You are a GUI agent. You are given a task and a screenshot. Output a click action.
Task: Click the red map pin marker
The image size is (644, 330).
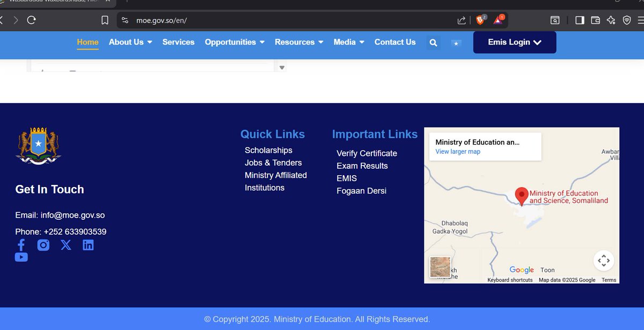point(521,196)
